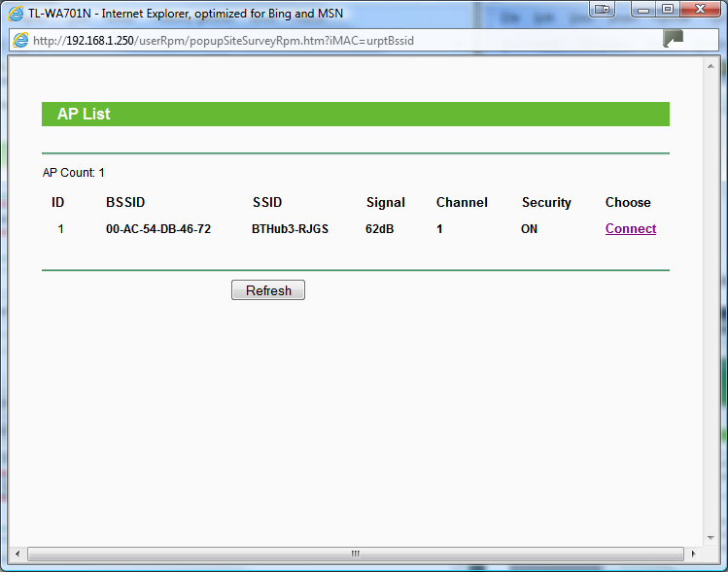728x572 pixels.
Task: Click the BSSID column header
Action: pos(125,202)
